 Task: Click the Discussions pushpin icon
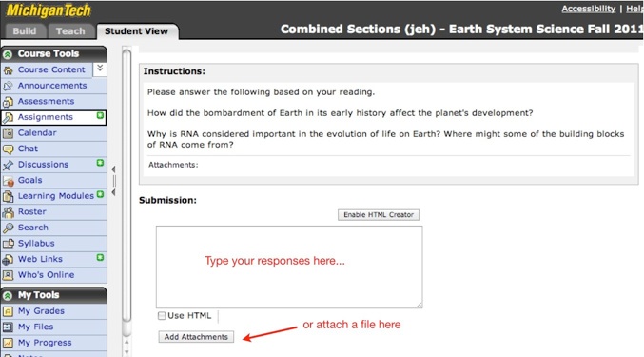8,165
